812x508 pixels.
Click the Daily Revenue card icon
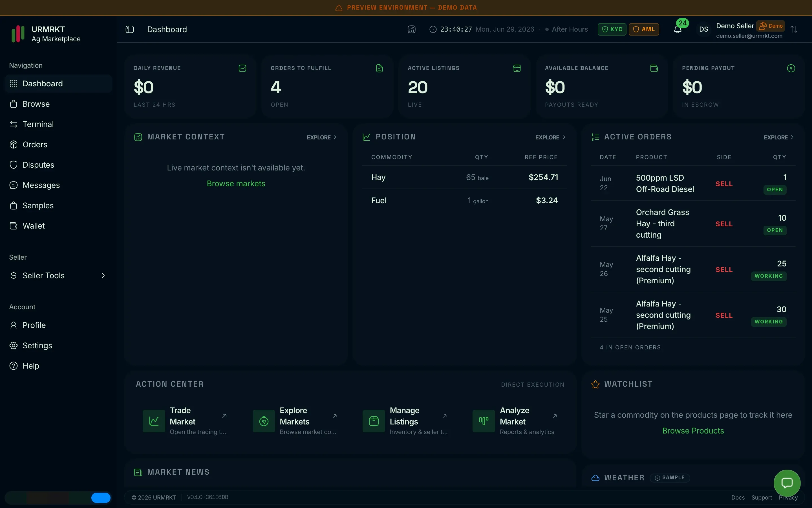(242, 68)
